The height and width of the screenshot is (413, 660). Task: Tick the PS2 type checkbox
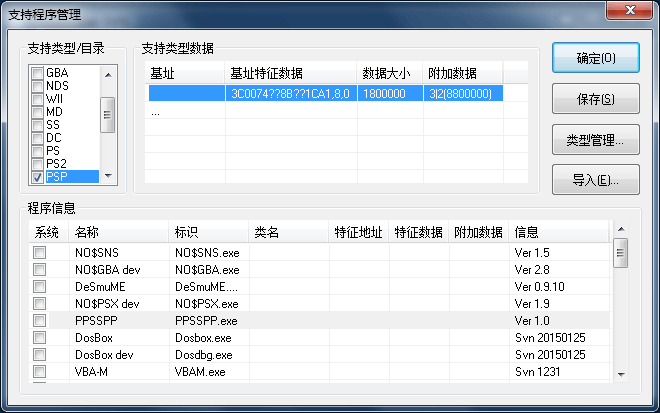(38, 164)
